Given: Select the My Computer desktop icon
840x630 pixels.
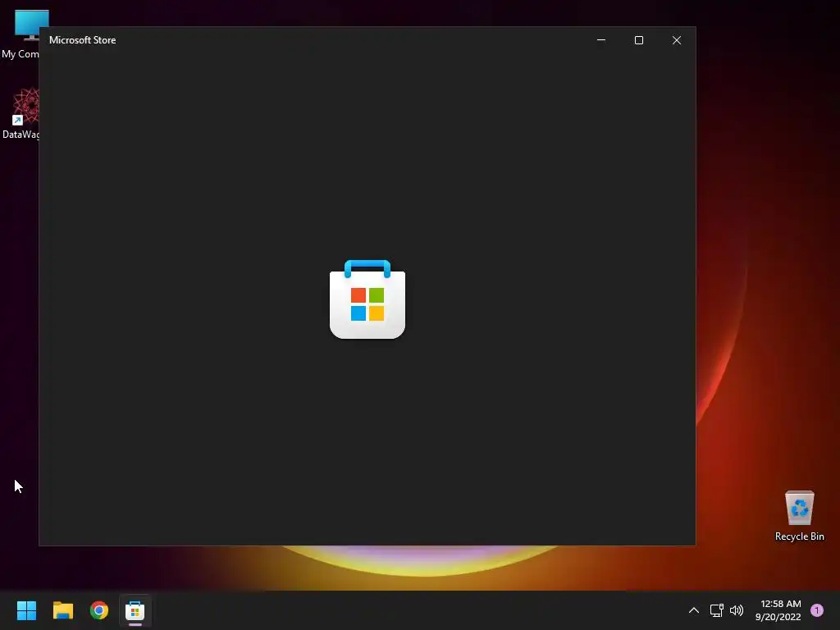Looking at the screenshot, I should point(21,34).
